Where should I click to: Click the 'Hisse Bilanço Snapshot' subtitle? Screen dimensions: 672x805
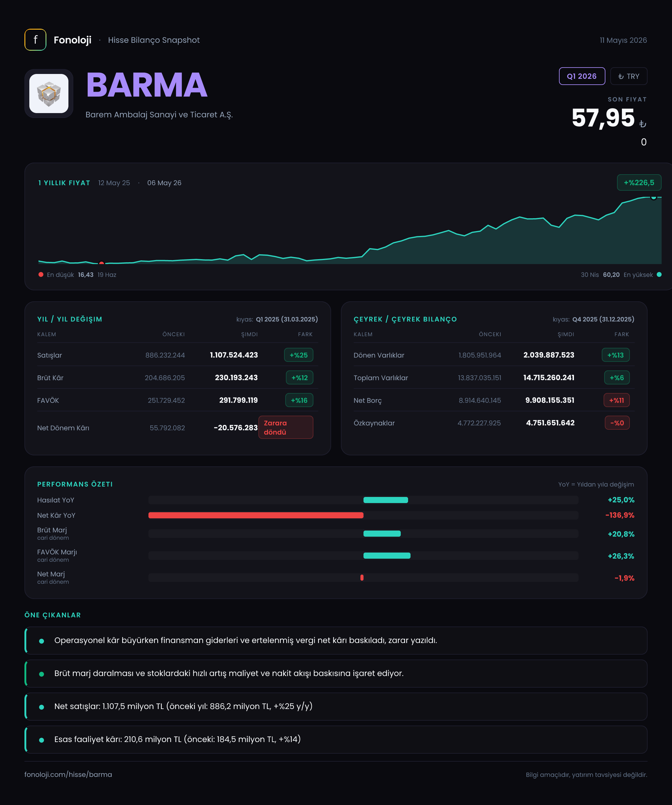click(x=154, y=40)
